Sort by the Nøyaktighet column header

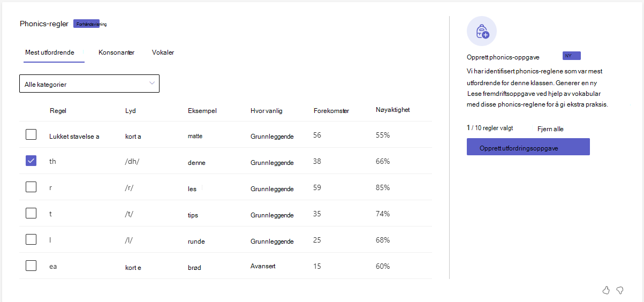click(393, 110)
